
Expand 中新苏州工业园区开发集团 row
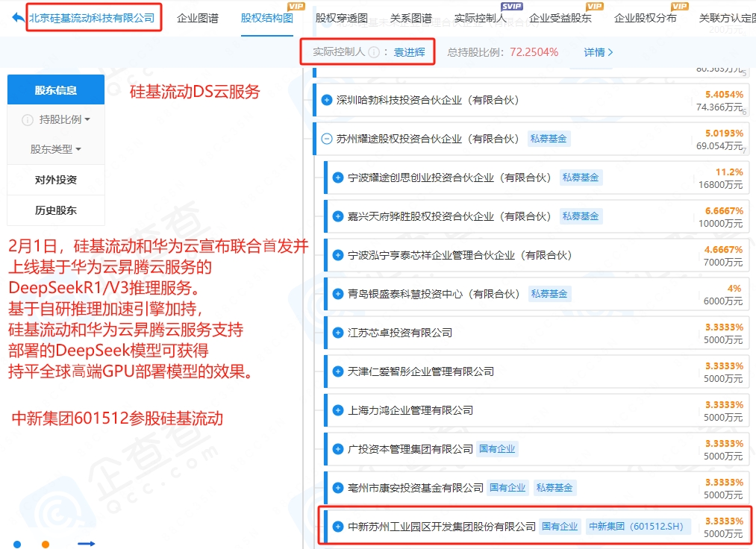click(338, 527)
